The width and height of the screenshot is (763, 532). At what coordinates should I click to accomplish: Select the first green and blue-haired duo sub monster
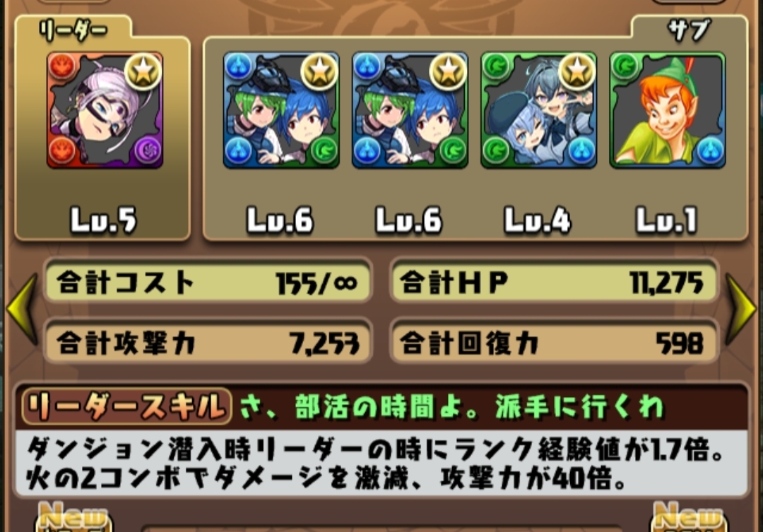click(281, 110)
